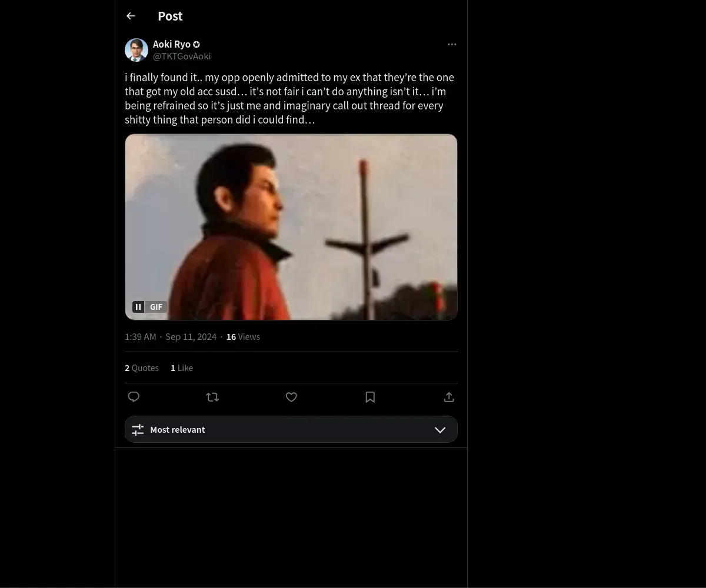Pause the playing GIF
The height and width of the screenshot is (588, 706).
(138, 307)
